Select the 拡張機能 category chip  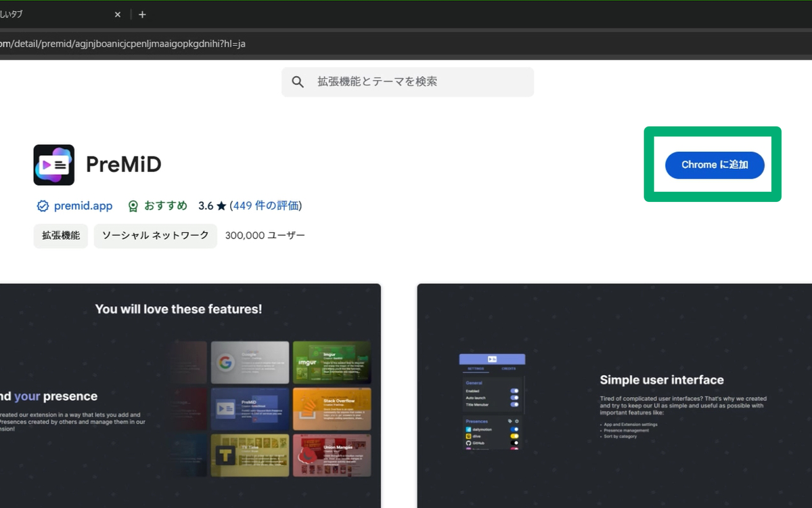[x=61, y=236]
